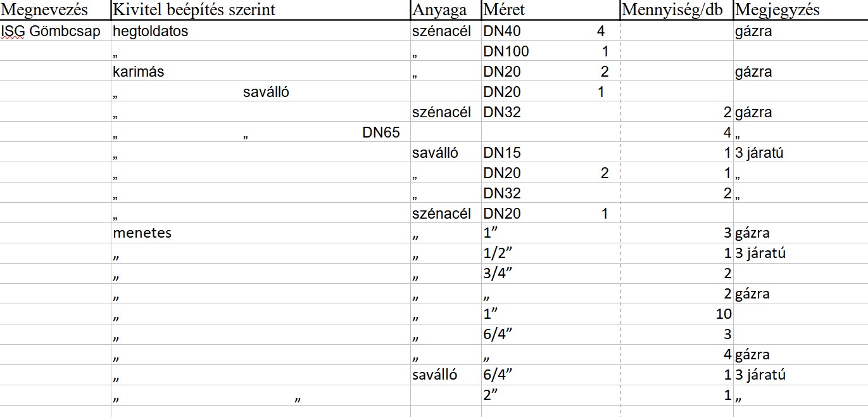Select the hegtoldatos cell
This screenshot has height=417, width=868.
(151, 31)
